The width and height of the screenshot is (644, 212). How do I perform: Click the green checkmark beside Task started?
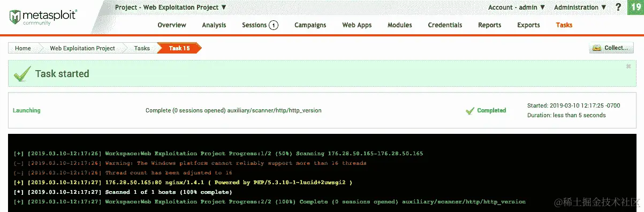pyautogui.click(x=22, y=74)
